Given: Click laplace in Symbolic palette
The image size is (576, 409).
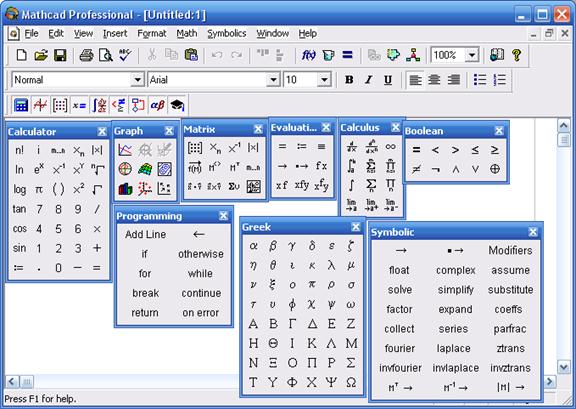Looking at the screenshot, I should pos(454,348).
